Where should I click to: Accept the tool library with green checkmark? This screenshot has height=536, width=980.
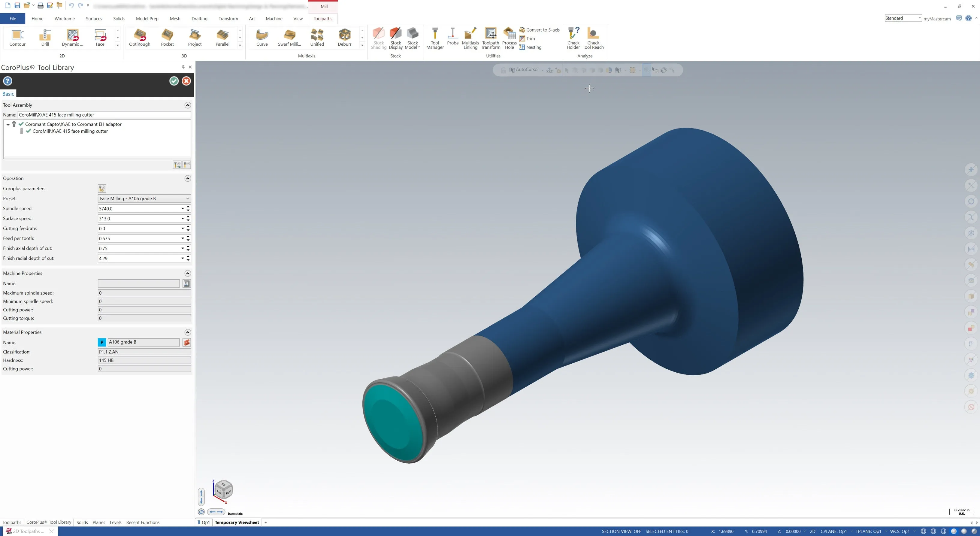coord(174,81)
